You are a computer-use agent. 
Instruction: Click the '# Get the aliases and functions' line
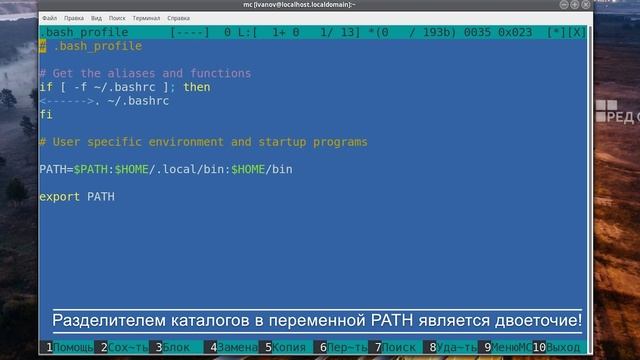(145, 73)
